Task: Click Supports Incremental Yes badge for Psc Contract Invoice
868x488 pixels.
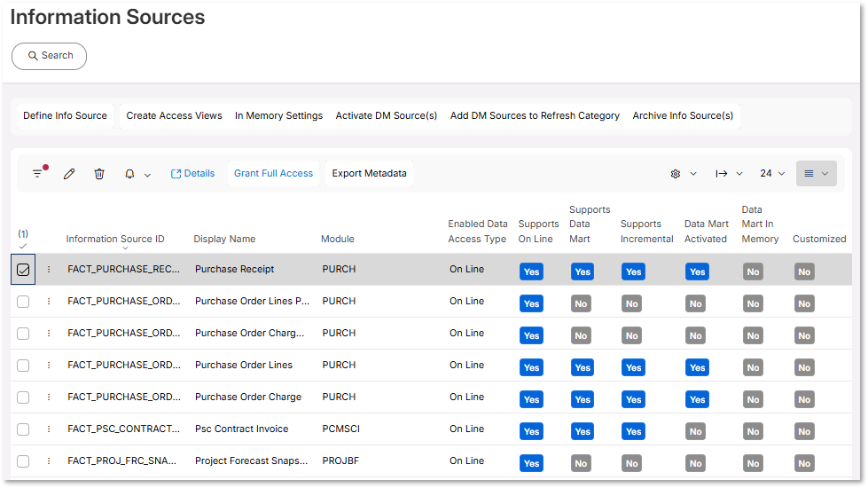Action: [x=633, y=431]
